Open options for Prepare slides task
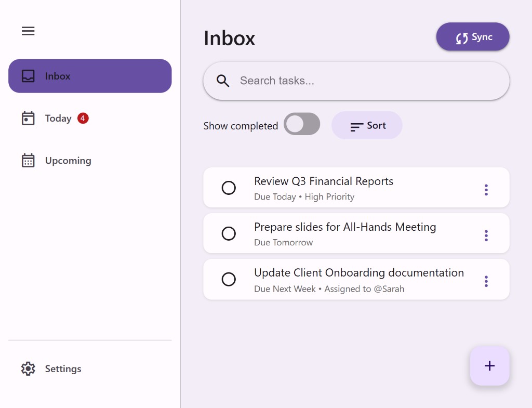This screenshot has height=408, width=532. click(x=486, y=235)
